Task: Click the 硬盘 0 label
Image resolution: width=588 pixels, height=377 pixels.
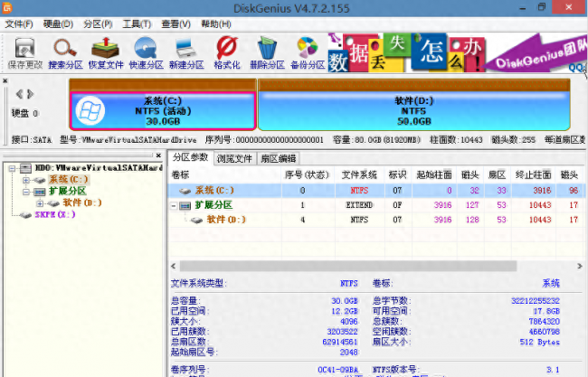Action: 24,113
